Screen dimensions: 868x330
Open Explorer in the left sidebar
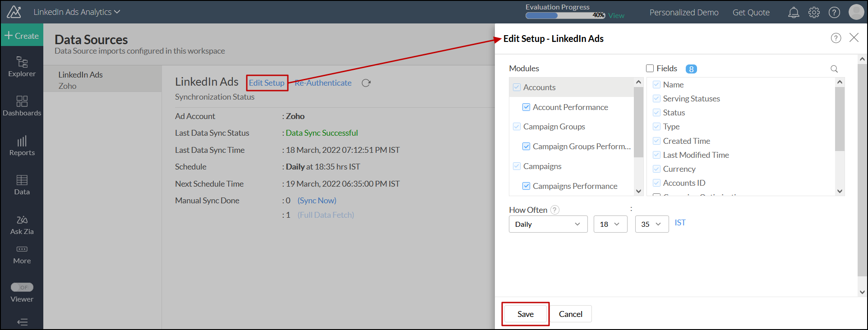(22, 67)
